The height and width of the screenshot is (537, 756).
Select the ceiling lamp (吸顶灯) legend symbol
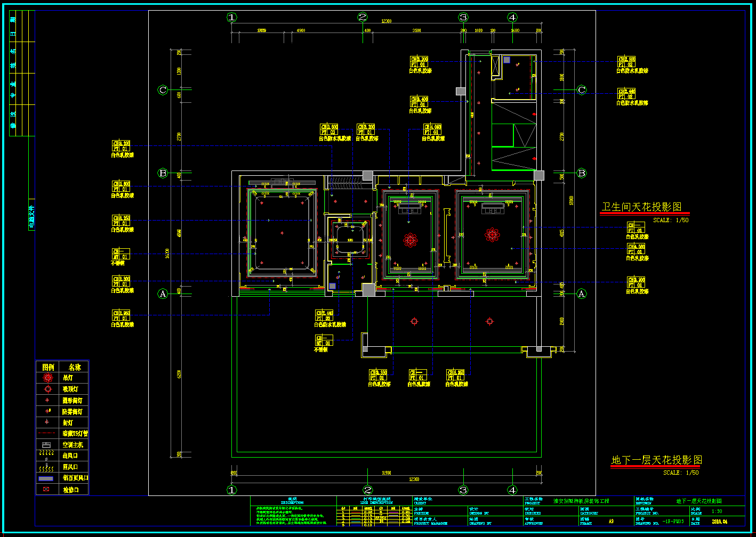click(x=48, y=389)
